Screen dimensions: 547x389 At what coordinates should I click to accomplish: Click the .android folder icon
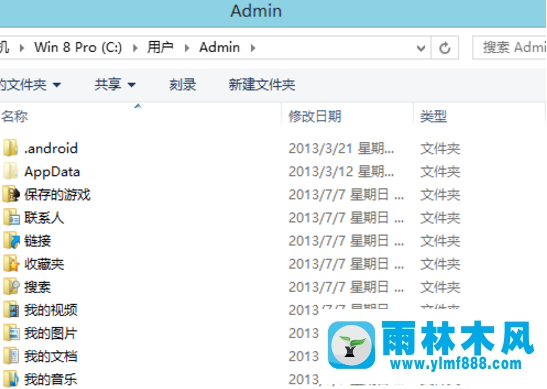tap(10, 148)
